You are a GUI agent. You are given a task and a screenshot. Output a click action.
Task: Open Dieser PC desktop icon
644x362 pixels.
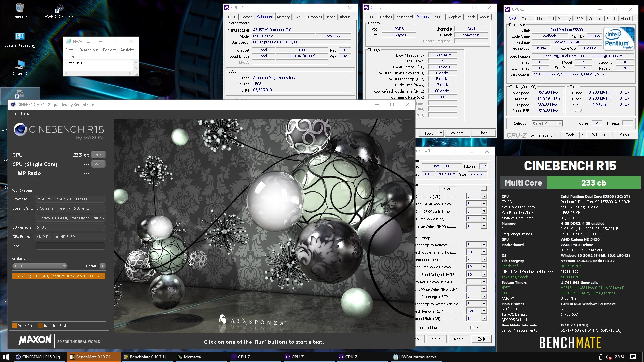coord(20,68)
